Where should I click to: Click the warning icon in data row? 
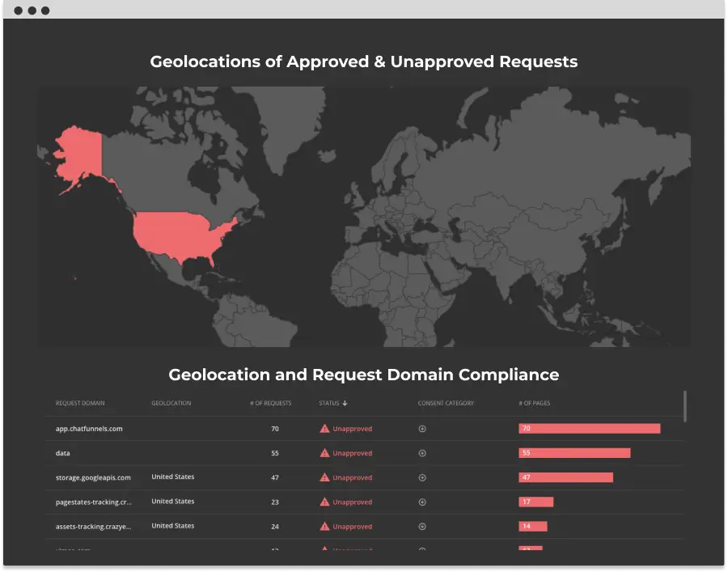324,453
